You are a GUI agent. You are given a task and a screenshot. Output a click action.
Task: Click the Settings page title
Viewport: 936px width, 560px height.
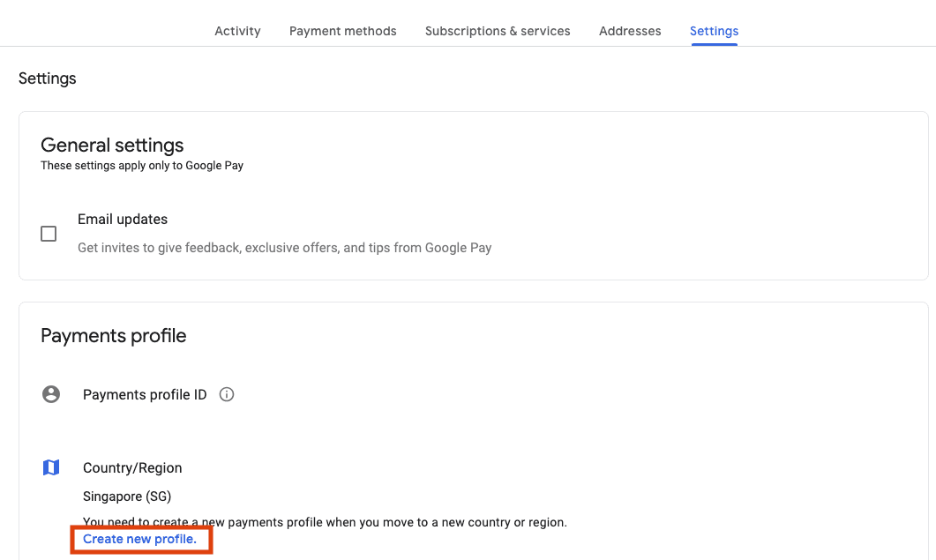47,78
